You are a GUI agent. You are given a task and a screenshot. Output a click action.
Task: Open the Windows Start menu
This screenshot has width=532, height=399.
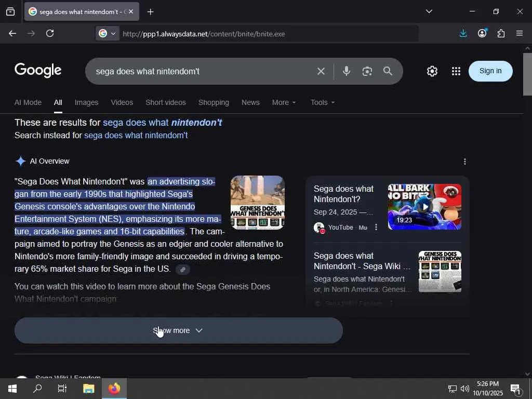12,389
